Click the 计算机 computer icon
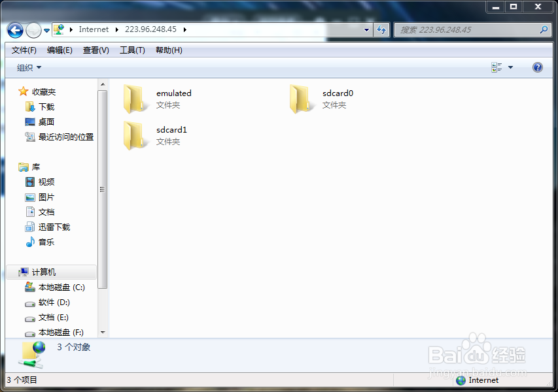 tap(24, 272)
